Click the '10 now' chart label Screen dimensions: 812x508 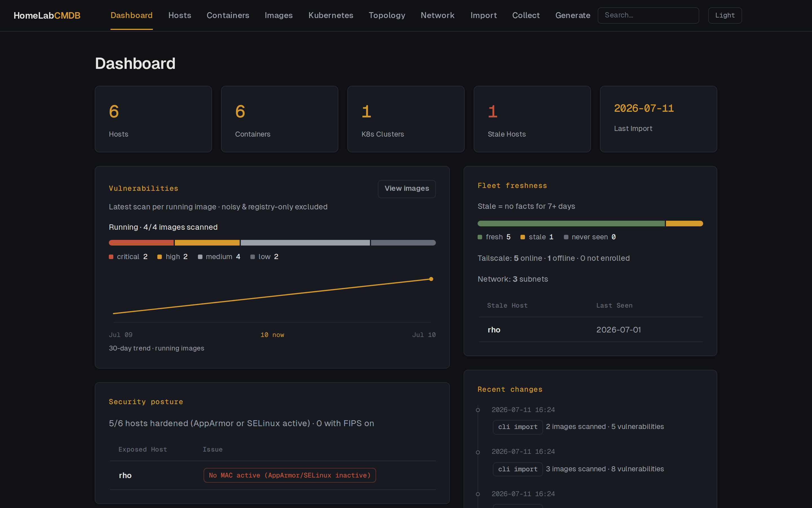click(x=272, y=335)
